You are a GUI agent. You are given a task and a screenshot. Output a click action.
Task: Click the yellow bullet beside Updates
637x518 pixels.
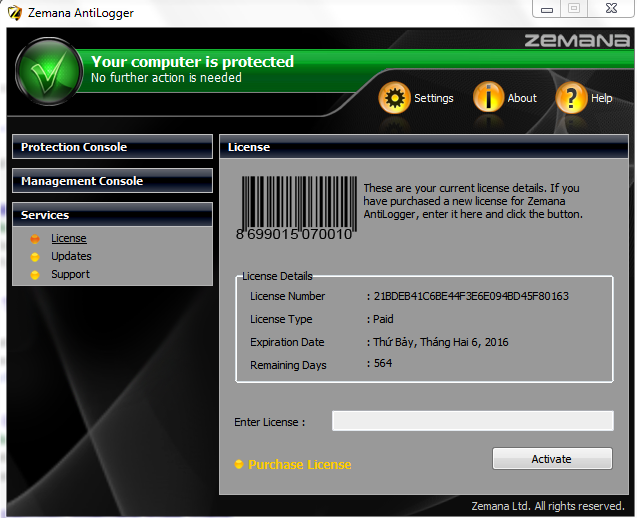pos(35,257)
